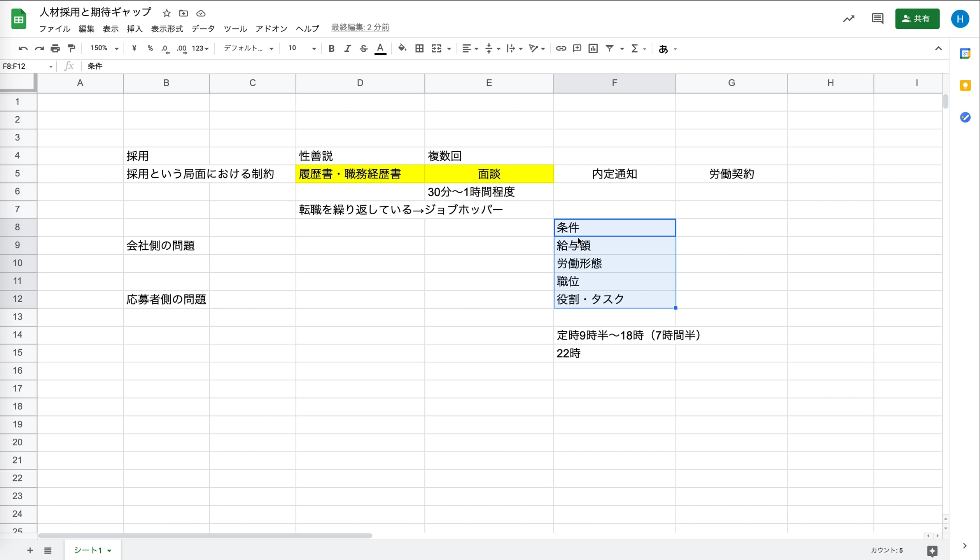Insert a link via the link icon
This screenshot has height=560, width=980.
(560, 48)
